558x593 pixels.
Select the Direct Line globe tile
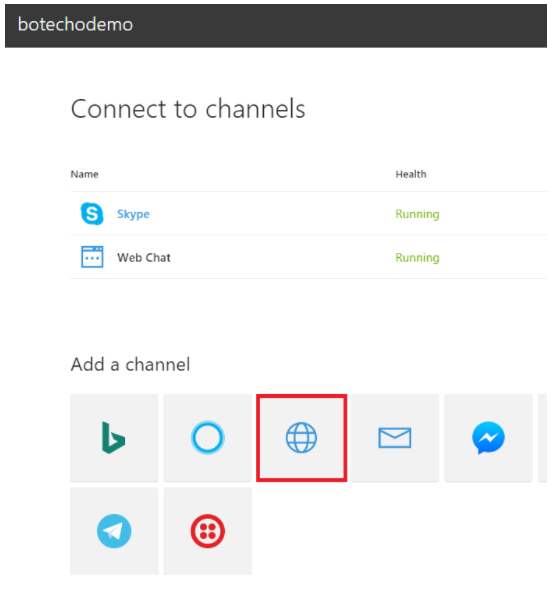301,438
